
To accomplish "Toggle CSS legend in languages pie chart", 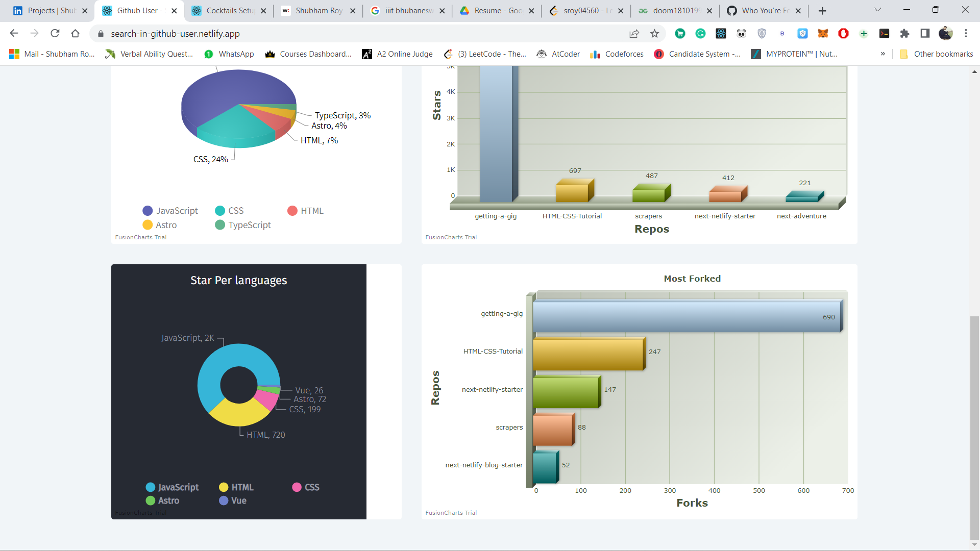I will pos(229,211).
